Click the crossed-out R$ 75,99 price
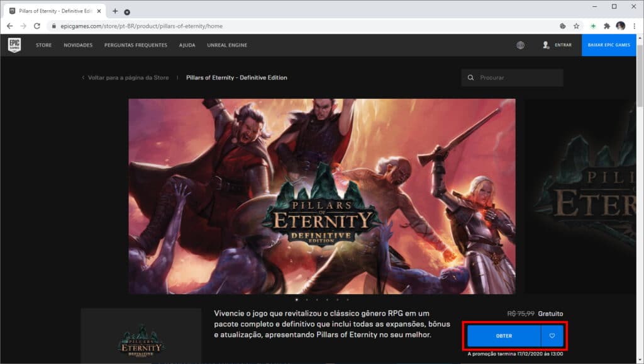The height and width of the screenshot is (364, 644). (521, 314)
